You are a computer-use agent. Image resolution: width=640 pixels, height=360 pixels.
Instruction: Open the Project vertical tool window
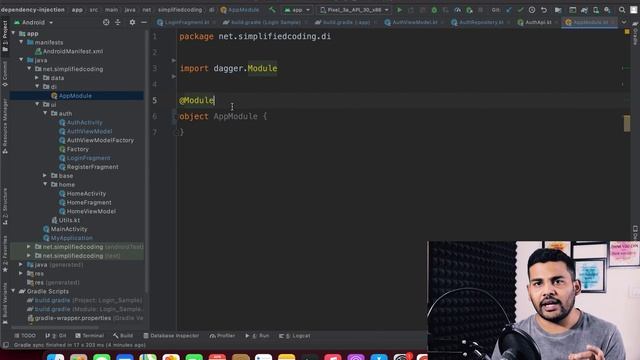pyautogui.click(x=5, y=36)
